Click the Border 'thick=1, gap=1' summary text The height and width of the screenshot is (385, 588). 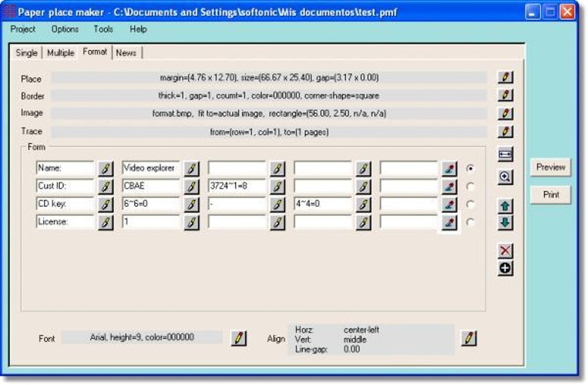(x=269, y=96)
